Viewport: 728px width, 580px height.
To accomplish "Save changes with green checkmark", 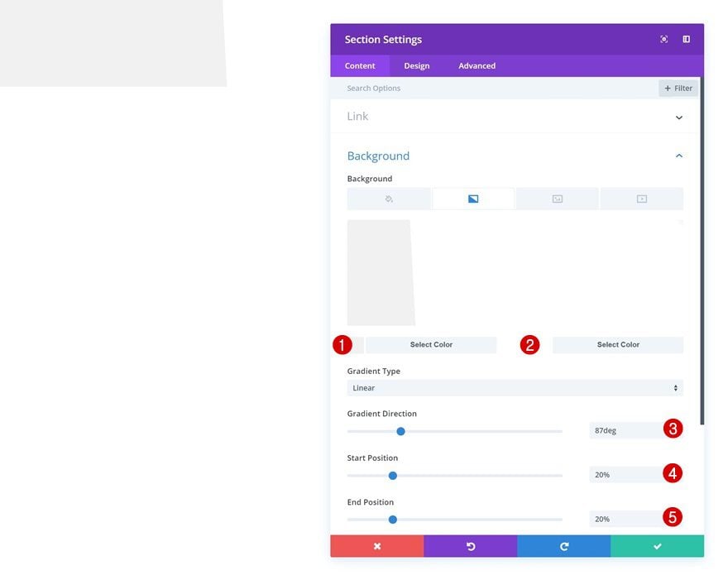I will pyautogui.click(x=657, y=546).
